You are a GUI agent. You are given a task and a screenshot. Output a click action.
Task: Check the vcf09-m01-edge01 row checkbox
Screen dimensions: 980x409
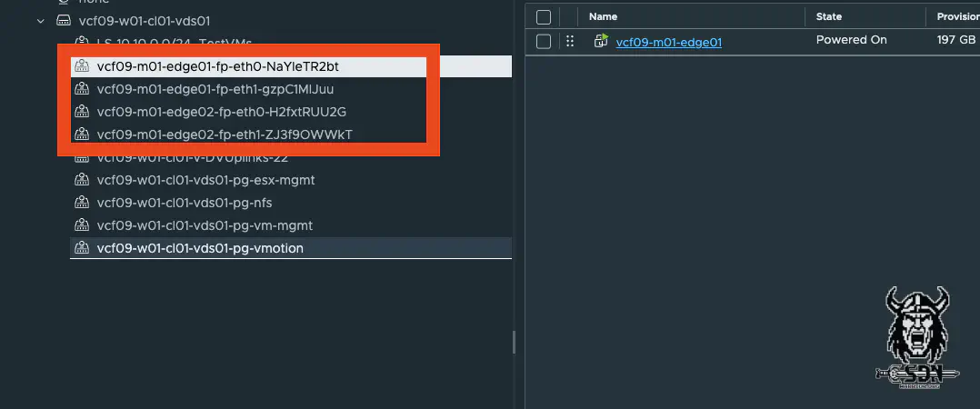coord(544,41)
